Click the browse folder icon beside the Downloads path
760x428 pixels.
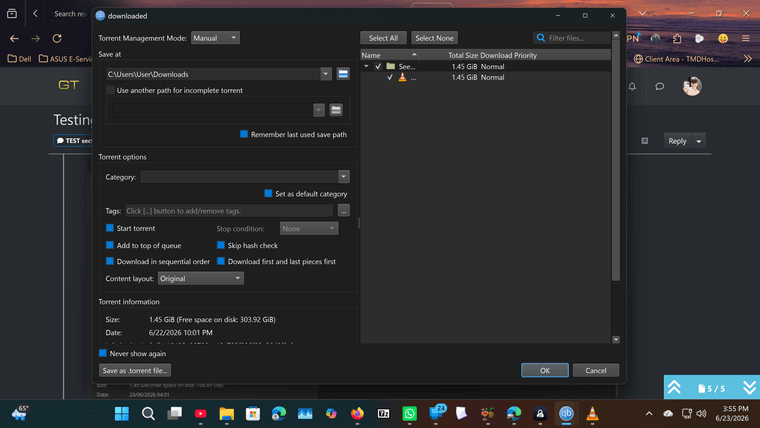[343, 74]
